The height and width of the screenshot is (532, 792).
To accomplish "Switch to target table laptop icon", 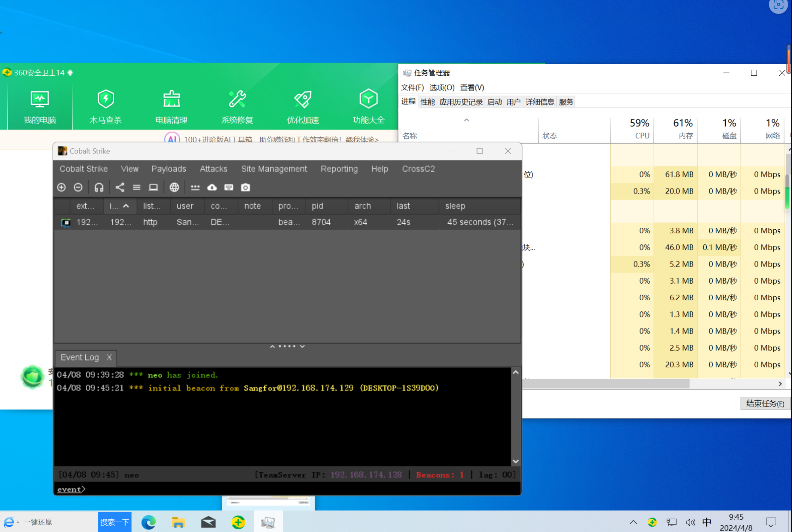I will (154, 187).
